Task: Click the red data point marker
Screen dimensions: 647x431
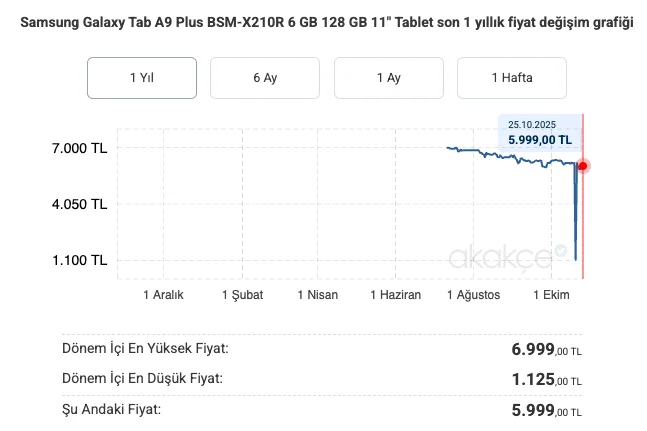Action: (583, 166)
